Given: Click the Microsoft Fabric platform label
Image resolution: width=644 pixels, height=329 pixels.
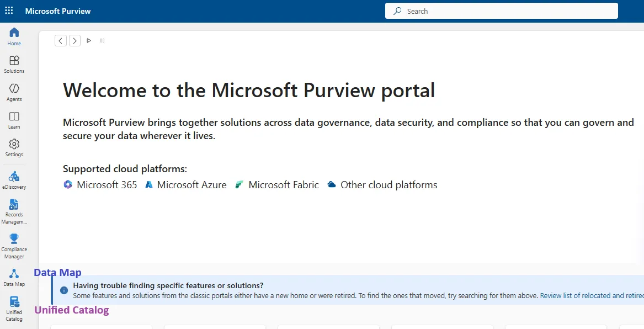Looking at the screenshot, I should tap(284, 185).
